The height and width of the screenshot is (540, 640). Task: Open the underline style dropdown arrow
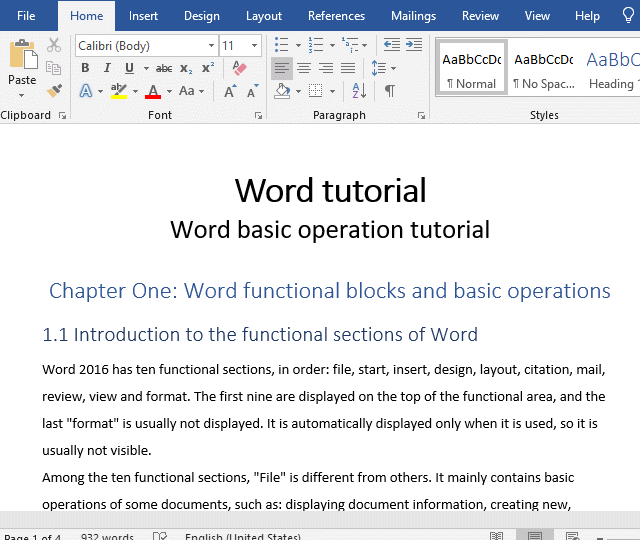(146, 68)
